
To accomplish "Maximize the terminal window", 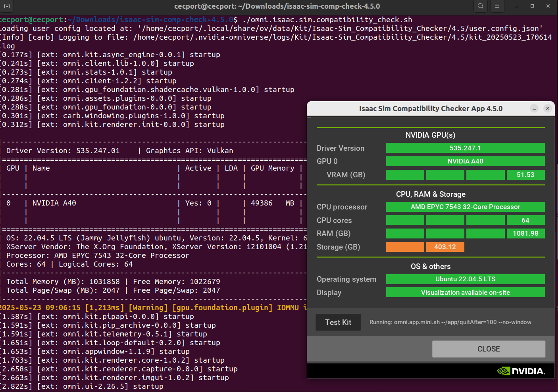I will point(532,6).
